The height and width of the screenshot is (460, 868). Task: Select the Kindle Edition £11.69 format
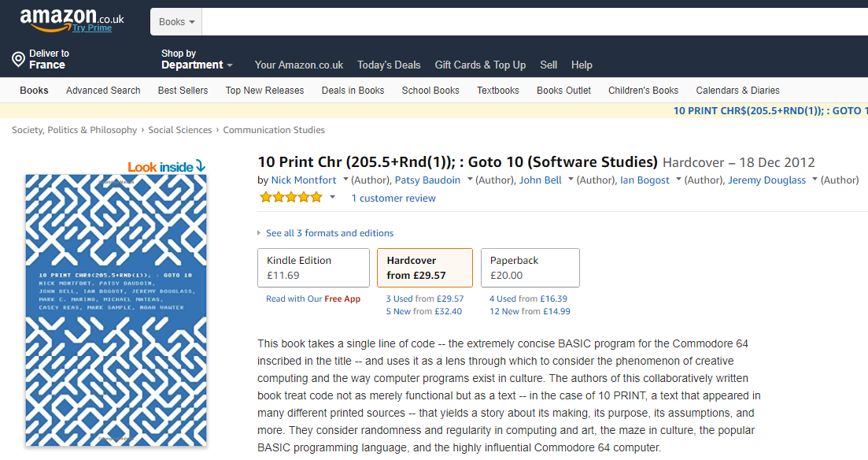pyautogui.click(x=313, y=268)
